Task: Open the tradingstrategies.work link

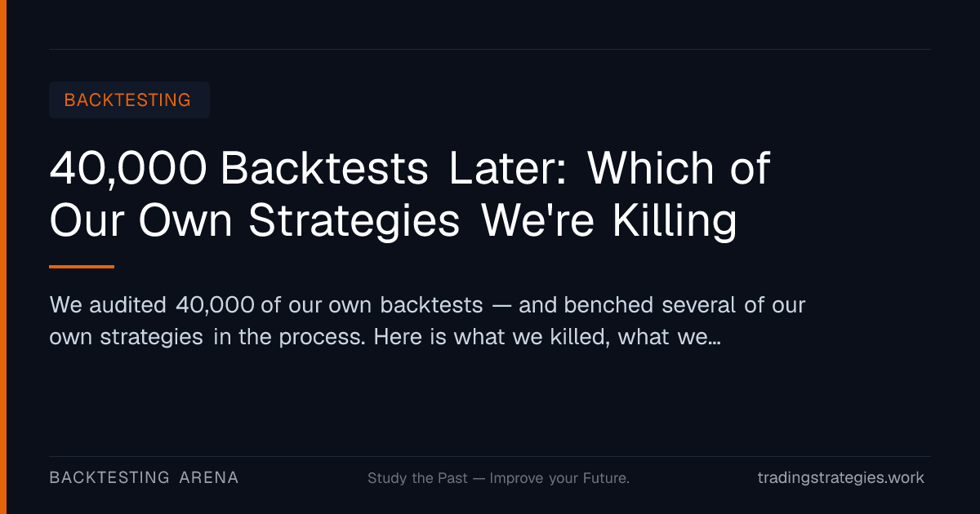Action: [x=841, y=478]
